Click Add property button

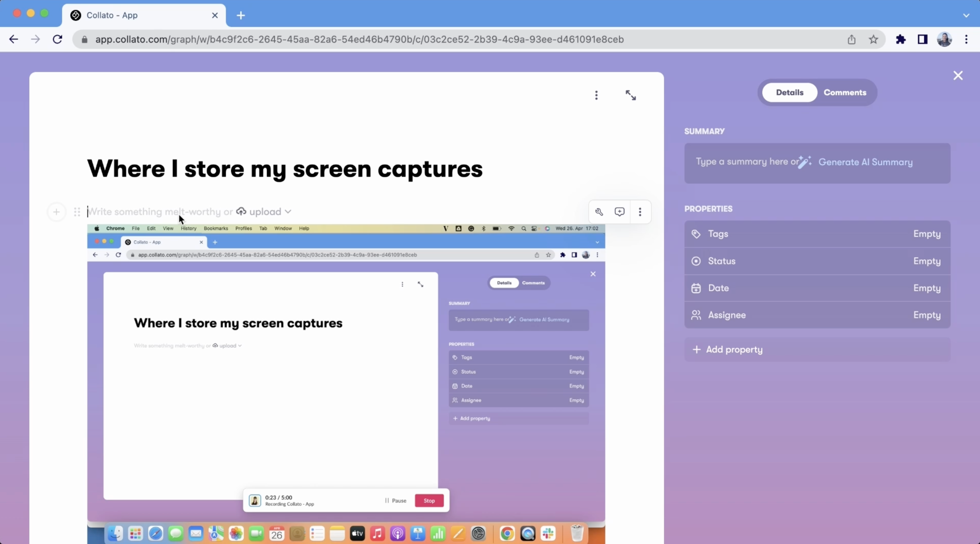[x=734, y=349]
